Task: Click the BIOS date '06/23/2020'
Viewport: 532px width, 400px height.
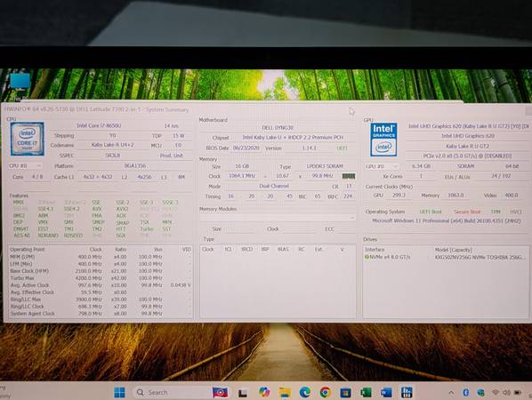Action: (x=246, y=148)
